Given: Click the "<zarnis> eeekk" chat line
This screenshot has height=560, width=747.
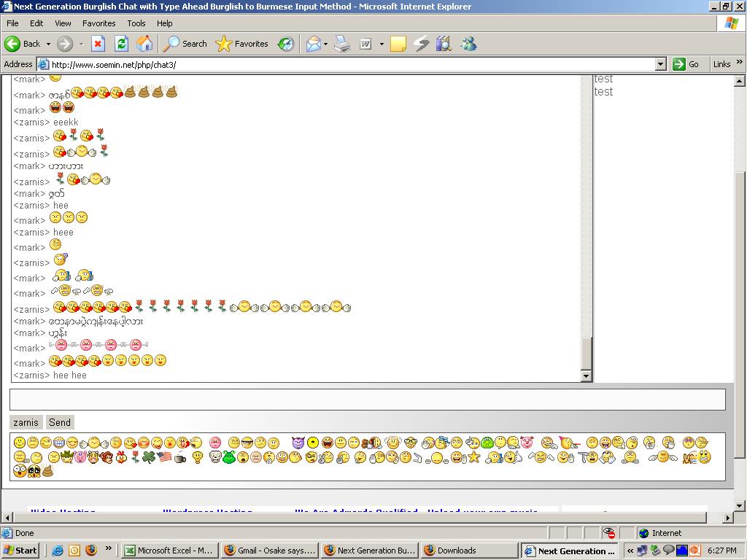Looking at the screenshot, I should 46,122.
